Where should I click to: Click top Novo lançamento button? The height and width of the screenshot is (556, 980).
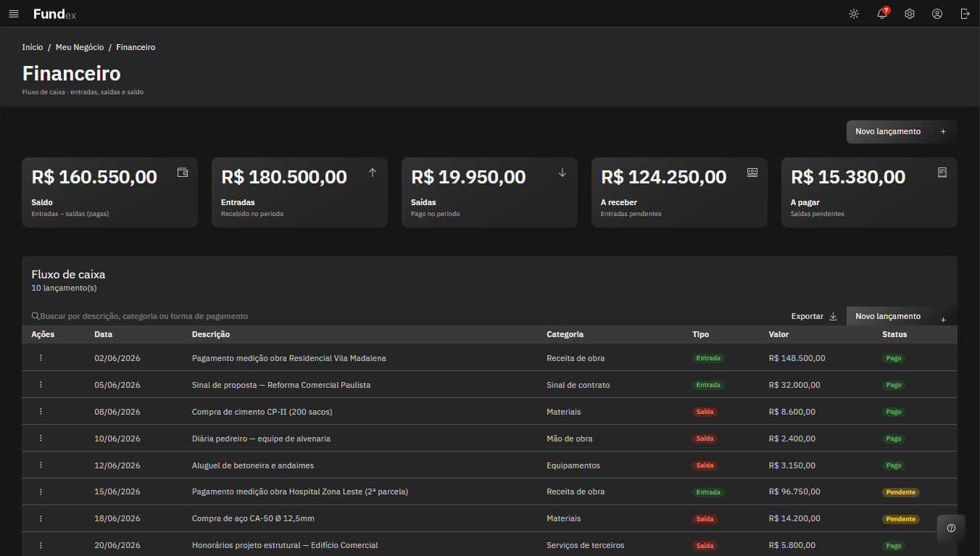(902, 132)
